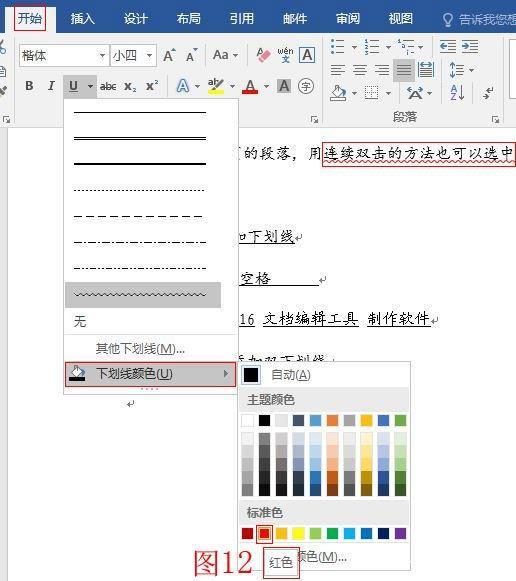Toggle Bold formatting button
516x581 pixels.
tap(29, 86)
